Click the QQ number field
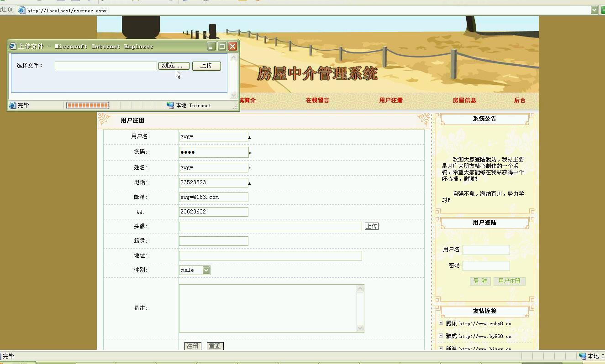 (x=213, y=212)
